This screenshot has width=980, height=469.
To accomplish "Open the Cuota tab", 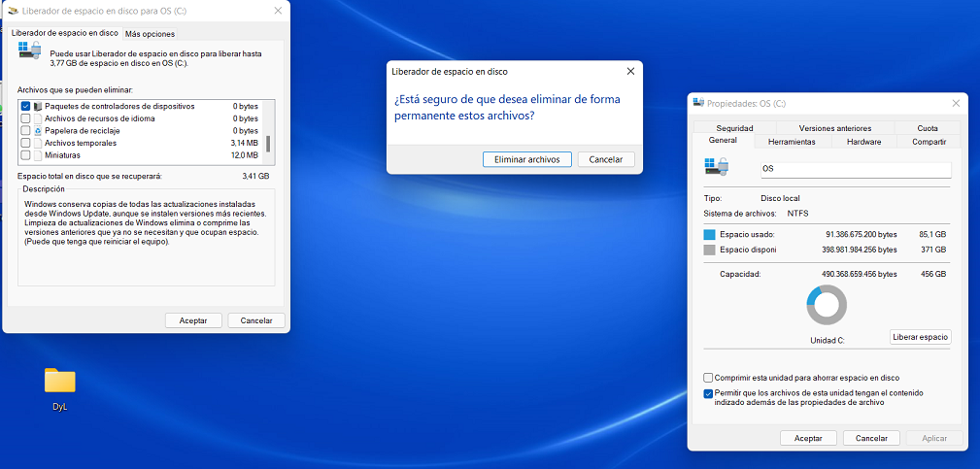I will click(928, 128).
